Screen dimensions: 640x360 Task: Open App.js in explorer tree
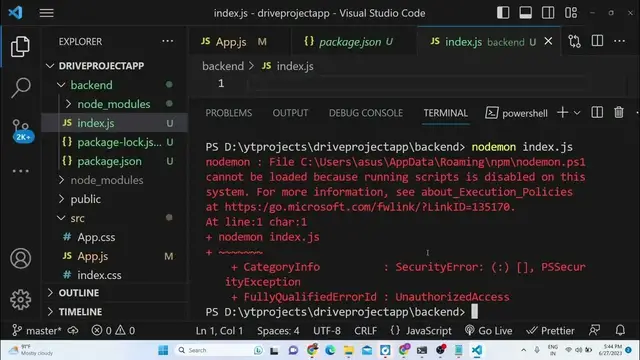click(x=115, y=256)
